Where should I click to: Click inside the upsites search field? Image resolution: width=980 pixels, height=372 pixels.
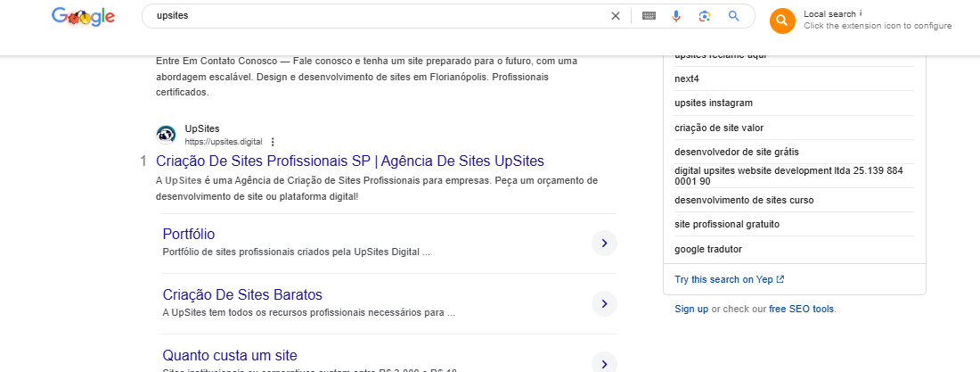pos(375,16)
